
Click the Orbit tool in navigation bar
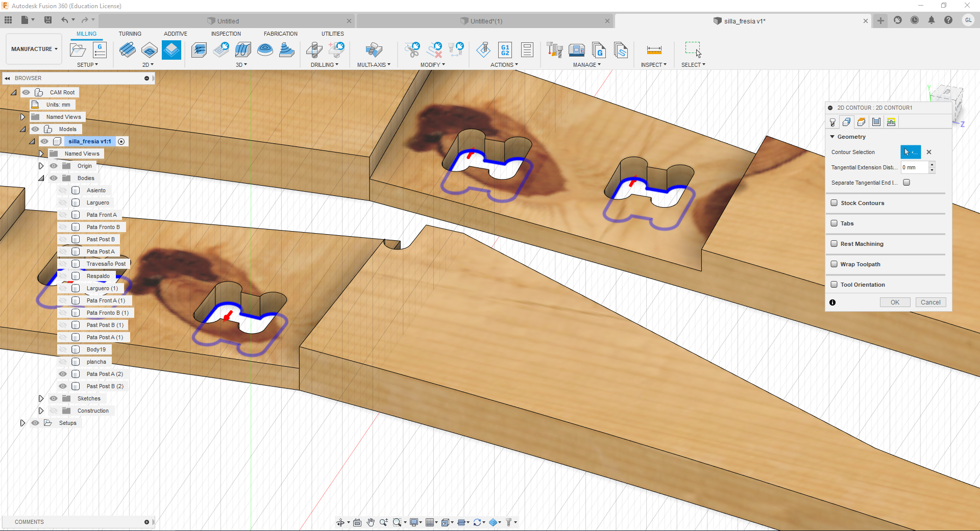(340, 522)
